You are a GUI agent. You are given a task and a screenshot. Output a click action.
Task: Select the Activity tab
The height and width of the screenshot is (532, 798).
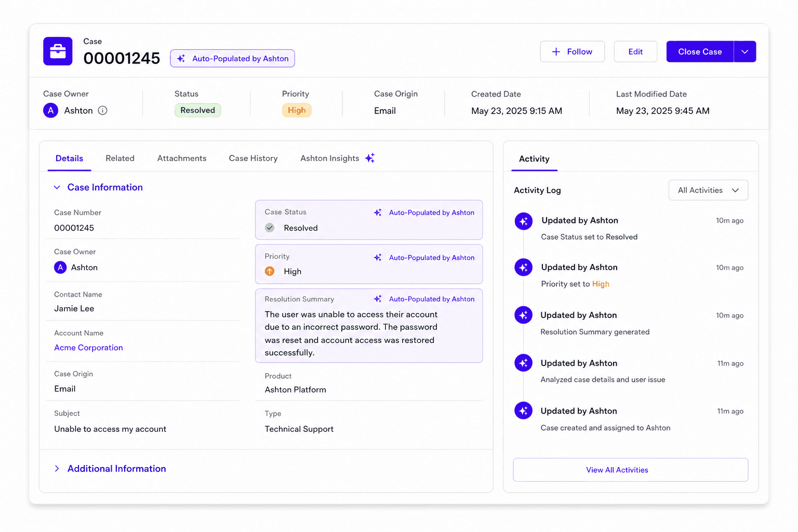[534, 159]
